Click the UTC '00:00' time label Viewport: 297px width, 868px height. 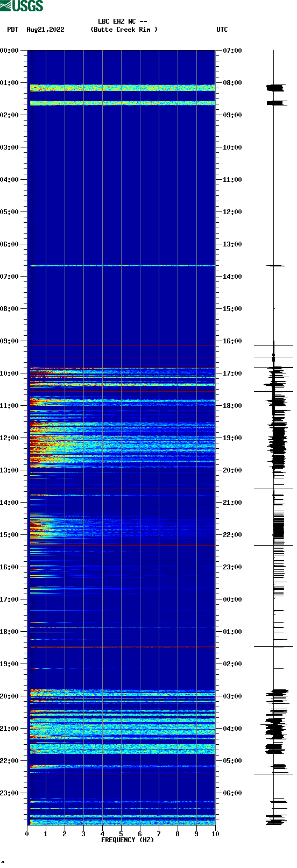point(232,599)
